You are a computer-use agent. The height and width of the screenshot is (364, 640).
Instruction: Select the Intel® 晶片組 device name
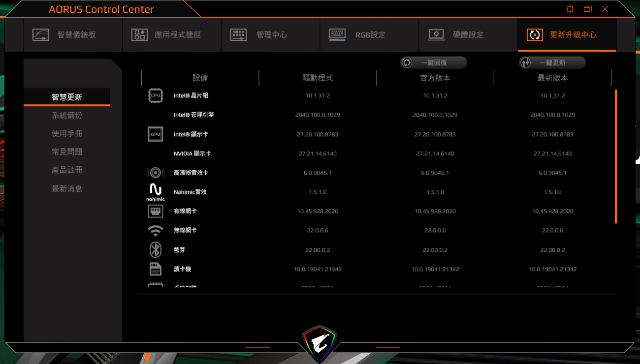[191, 95]
